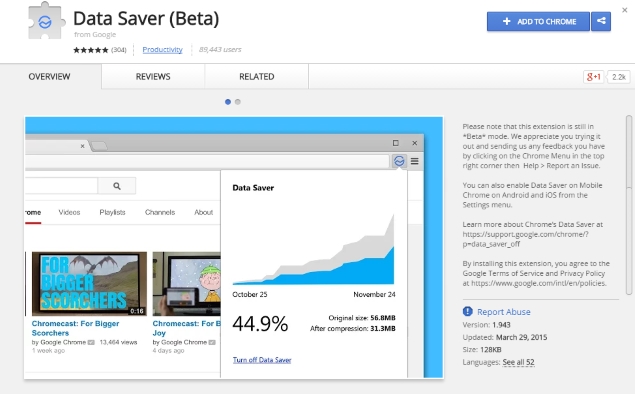The width and height of the screenshot is (635, 394).
Task: Expand See all 52 languages
Action: (518, 362)
